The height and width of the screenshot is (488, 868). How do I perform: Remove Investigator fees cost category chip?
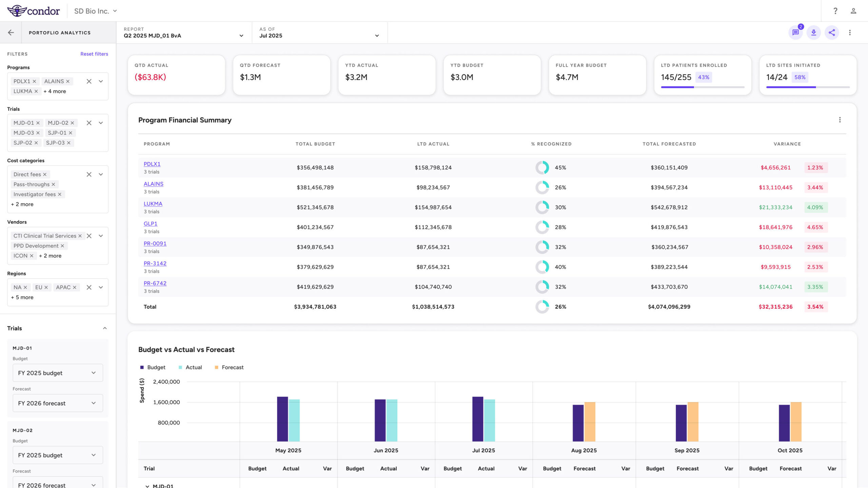[x=60, y=194]
